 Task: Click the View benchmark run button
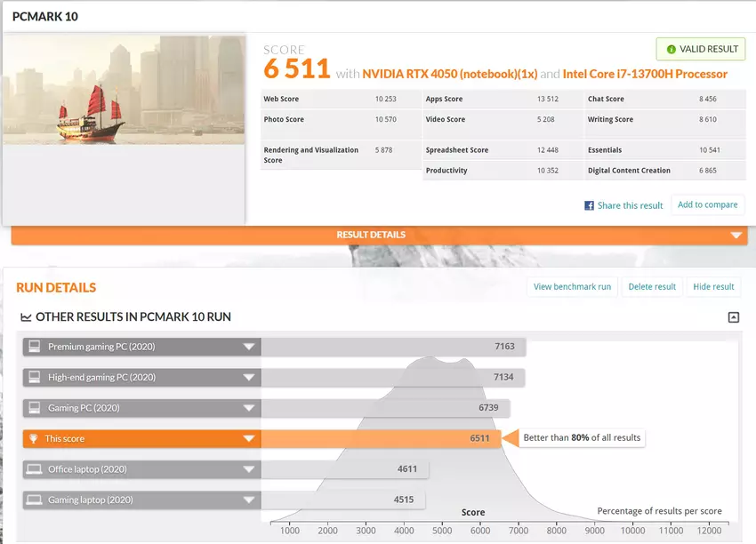pos(572,287)
